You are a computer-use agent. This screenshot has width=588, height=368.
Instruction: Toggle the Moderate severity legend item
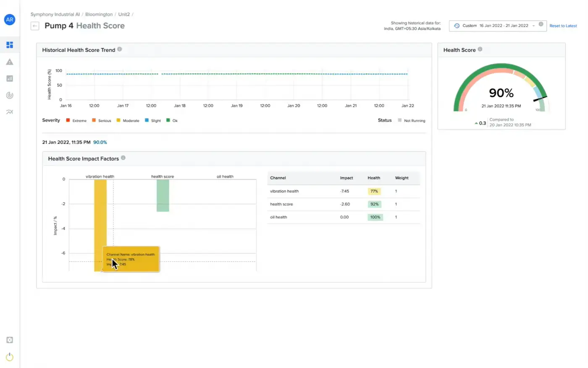click(128, 121)
